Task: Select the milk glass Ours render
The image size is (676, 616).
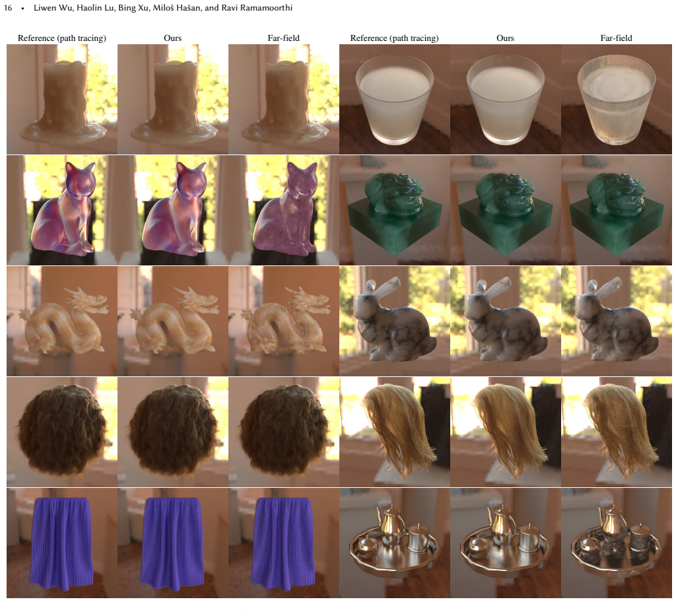Action: click(506, 99)
